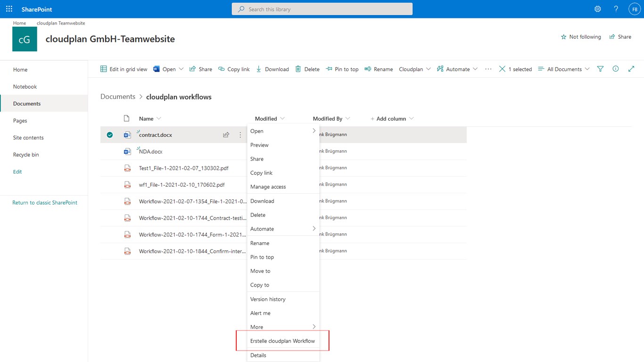Click the cloudplan GmbH-Teamwebsite site title
Screen dimensions: 644x362
click(110, 39)
